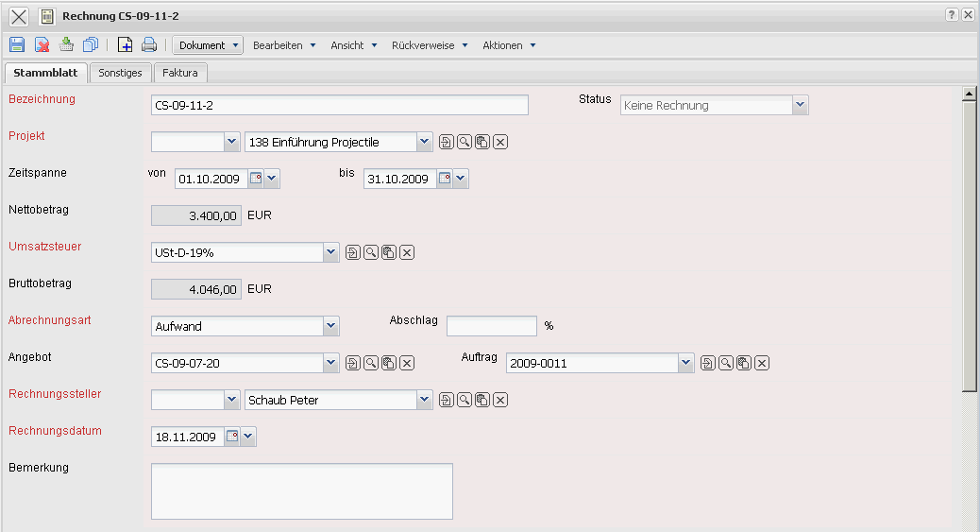Click the vertical scrollbar down arrow
980x532 pixels.
[x=968, y=524]
